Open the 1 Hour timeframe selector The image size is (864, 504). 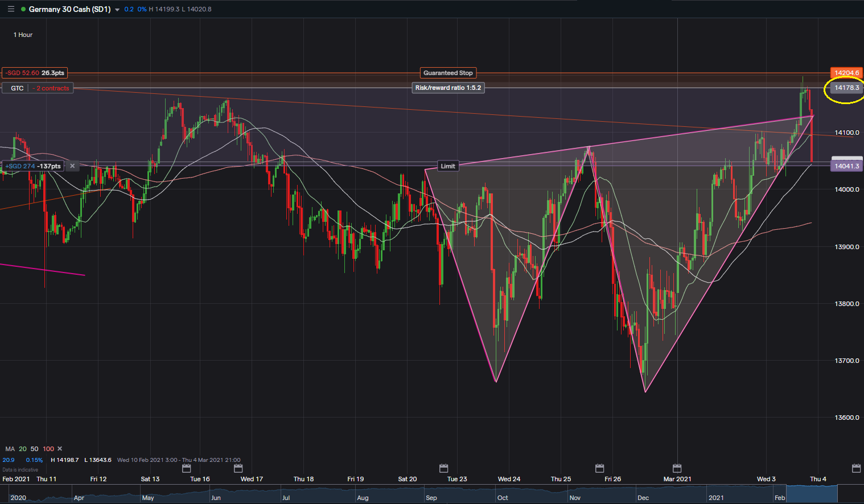(23, 35)
